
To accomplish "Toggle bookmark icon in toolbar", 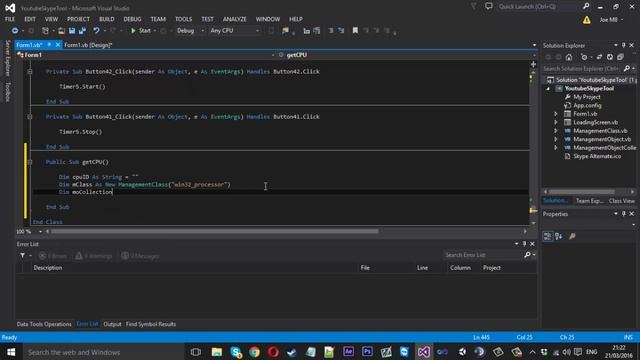I will 355,31.
